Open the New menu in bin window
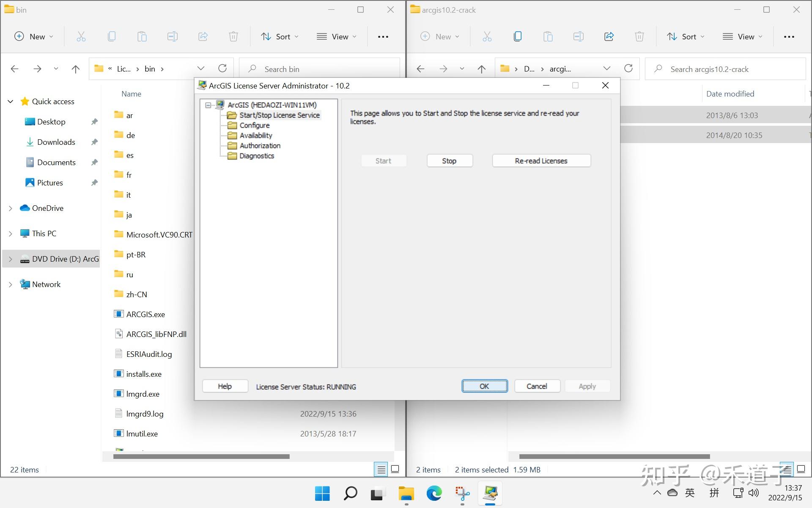Image resolution: width=812 pixels, height=508 pixels. pos(34,37)
